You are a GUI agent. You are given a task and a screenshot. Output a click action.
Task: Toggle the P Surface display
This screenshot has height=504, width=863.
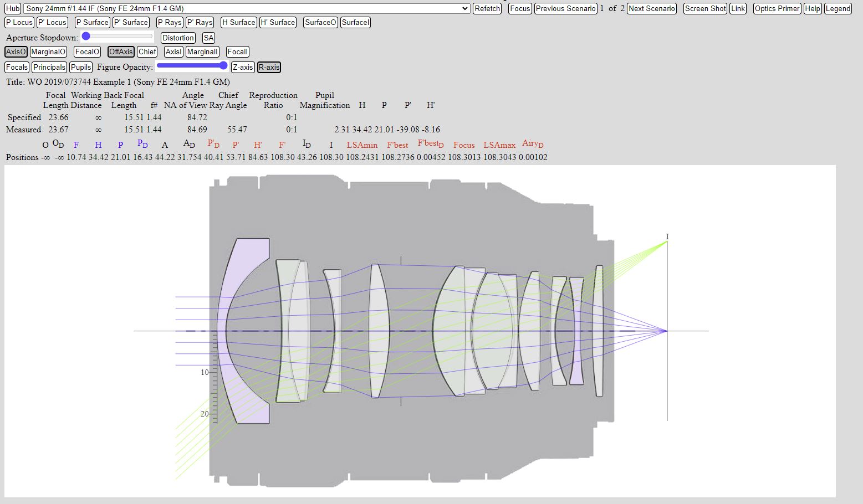pos(93,22)
